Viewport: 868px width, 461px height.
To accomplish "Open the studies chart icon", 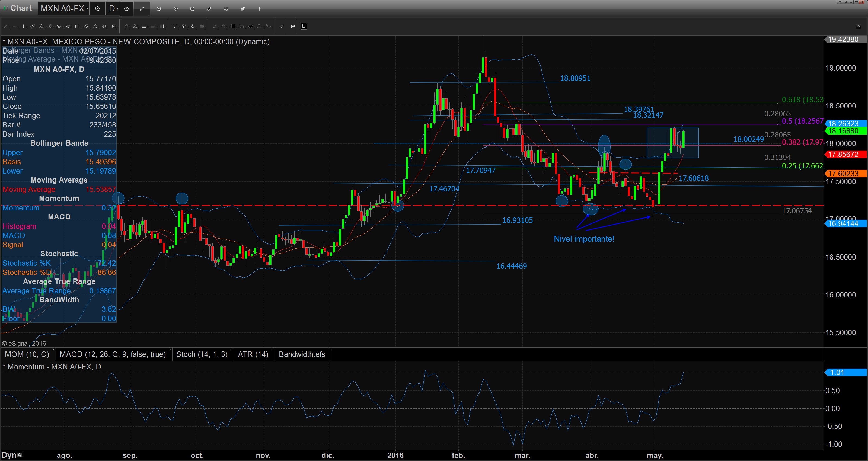I will (x=159, y=8).
